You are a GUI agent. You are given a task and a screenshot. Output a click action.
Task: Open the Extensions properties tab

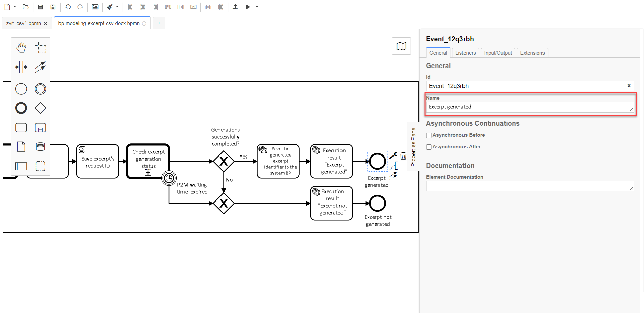(532, 53)
